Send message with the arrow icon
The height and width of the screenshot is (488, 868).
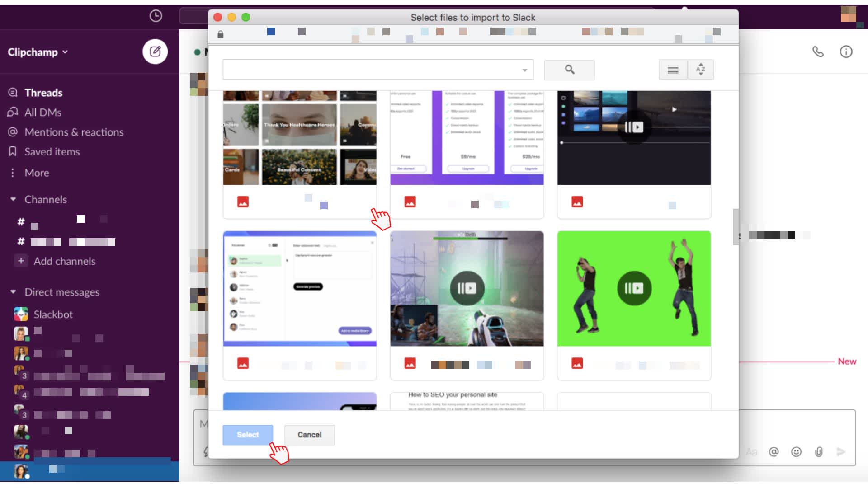(840, 452)
